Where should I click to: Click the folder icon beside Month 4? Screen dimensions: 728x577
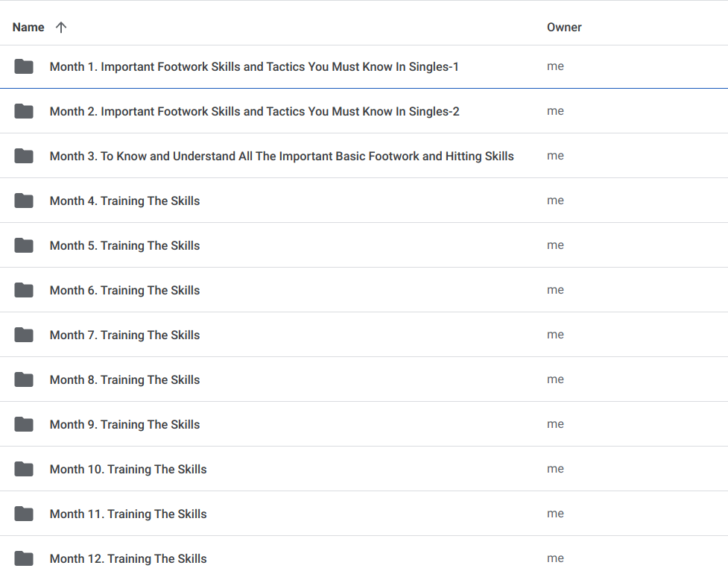23,201
